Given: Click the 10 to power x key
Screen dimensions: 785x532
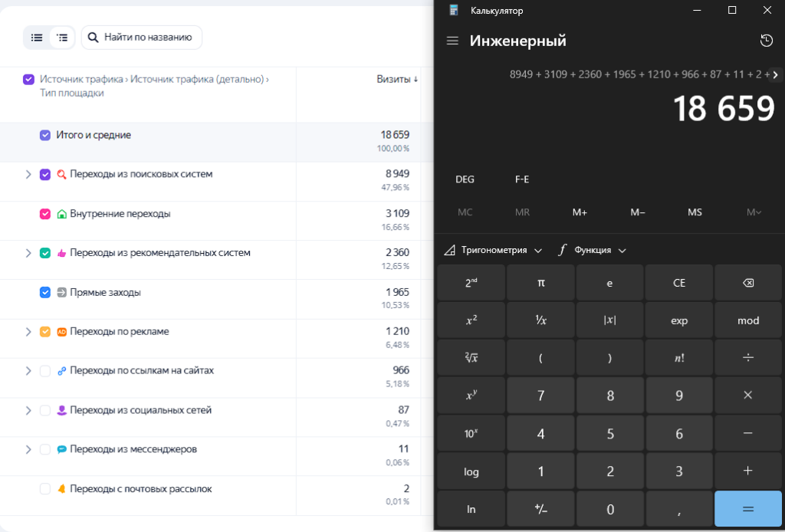Looking at the screenshot, I should pyautogui.click(x=471, y=433).
